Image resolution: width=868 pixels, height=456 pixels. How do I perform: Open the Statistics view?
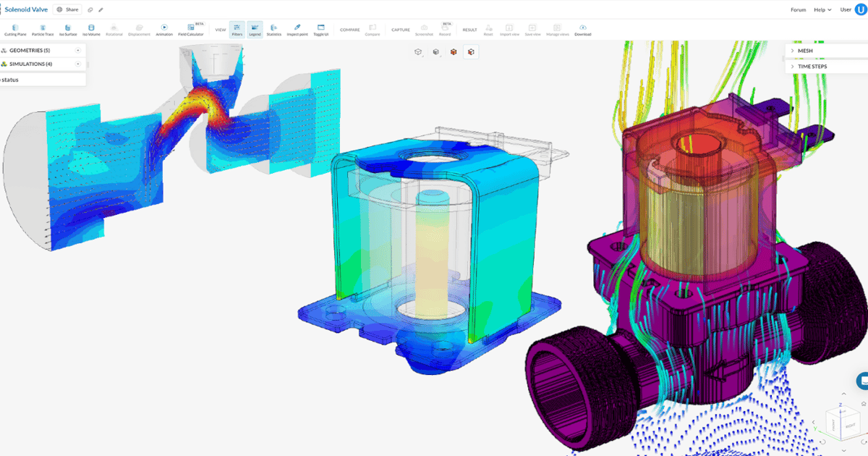(x=273, y=30)
